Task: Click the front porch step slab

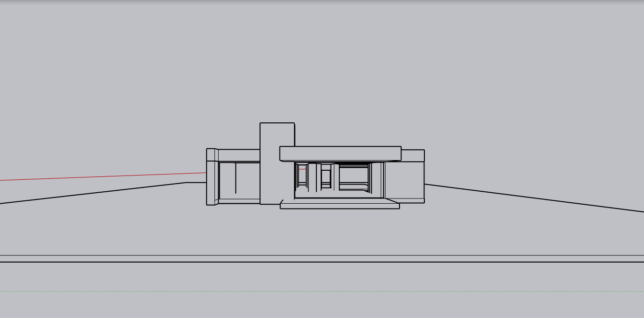Action: 340,205
